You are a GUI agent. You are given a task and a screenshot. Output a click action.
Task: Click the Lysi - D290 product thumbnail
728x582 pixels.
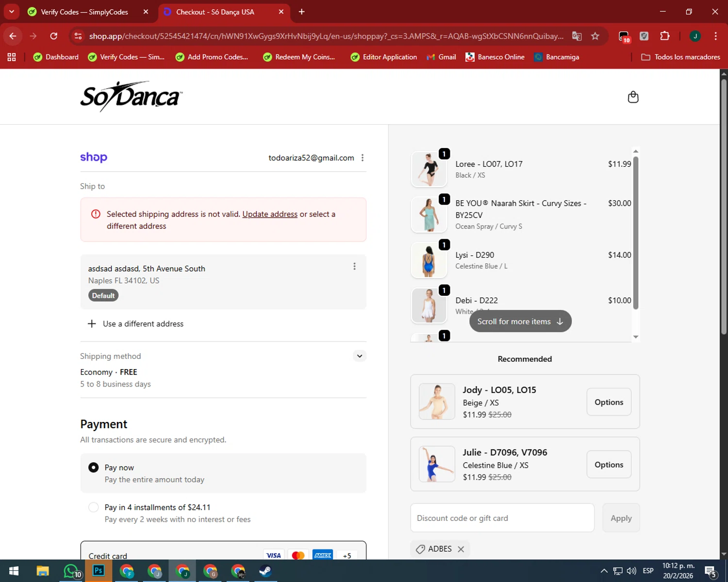(429, 260)
